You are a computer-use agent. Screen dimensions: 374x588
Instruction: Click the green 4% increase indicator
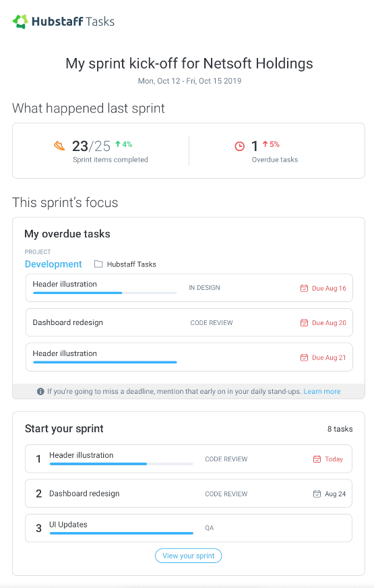[124, 144]
